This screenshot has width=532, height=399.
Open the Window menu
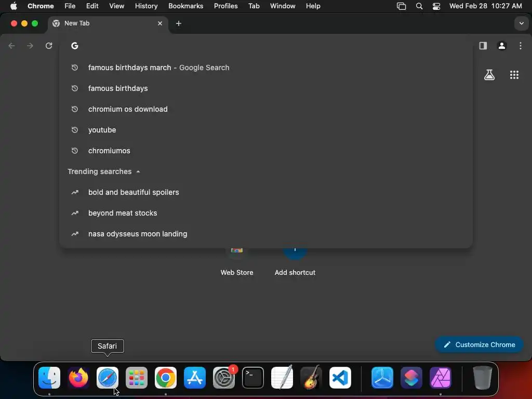(283, 6)
